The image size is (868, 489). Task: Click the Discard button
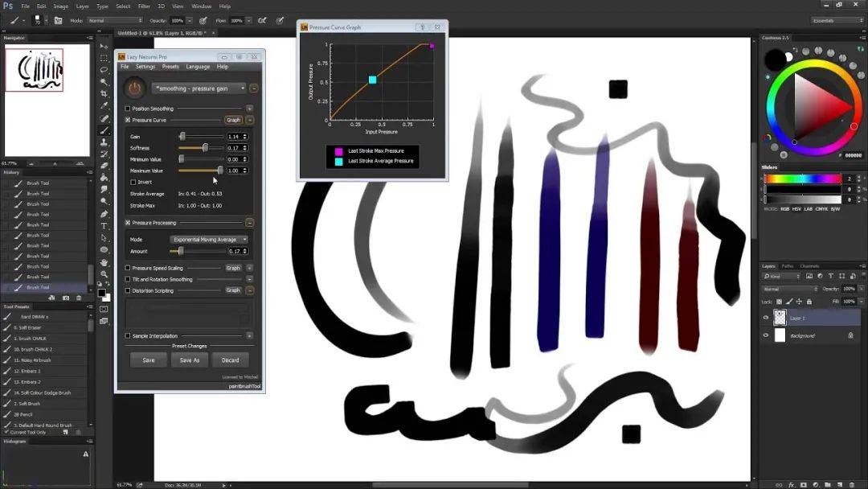coord(231,360)
